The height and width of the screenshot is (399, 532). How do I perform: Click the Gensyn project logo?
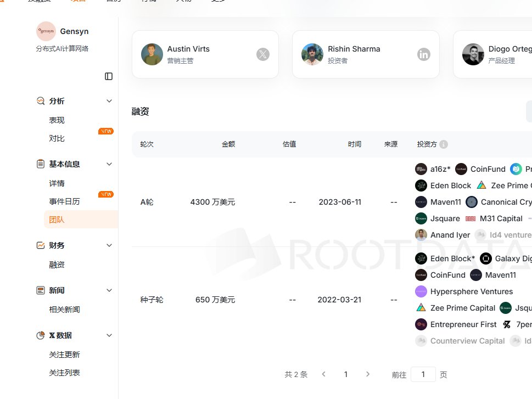[46, 31]
